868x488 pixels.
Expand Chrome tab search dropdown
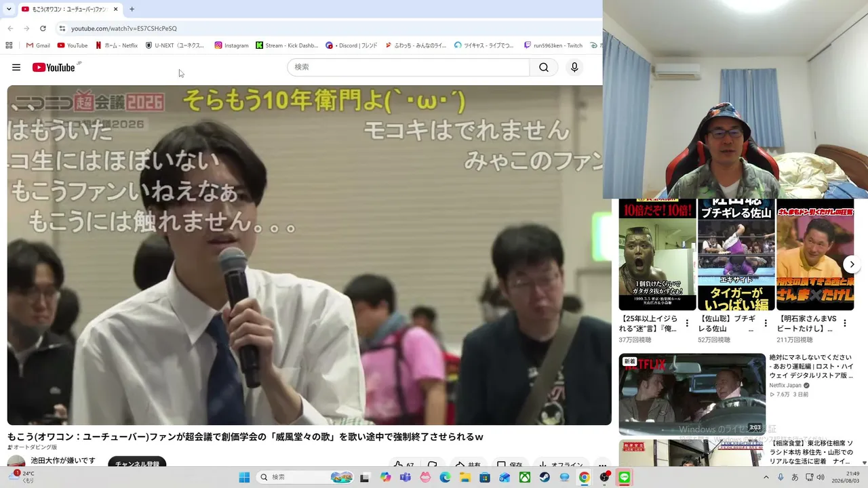pos(9,9)
